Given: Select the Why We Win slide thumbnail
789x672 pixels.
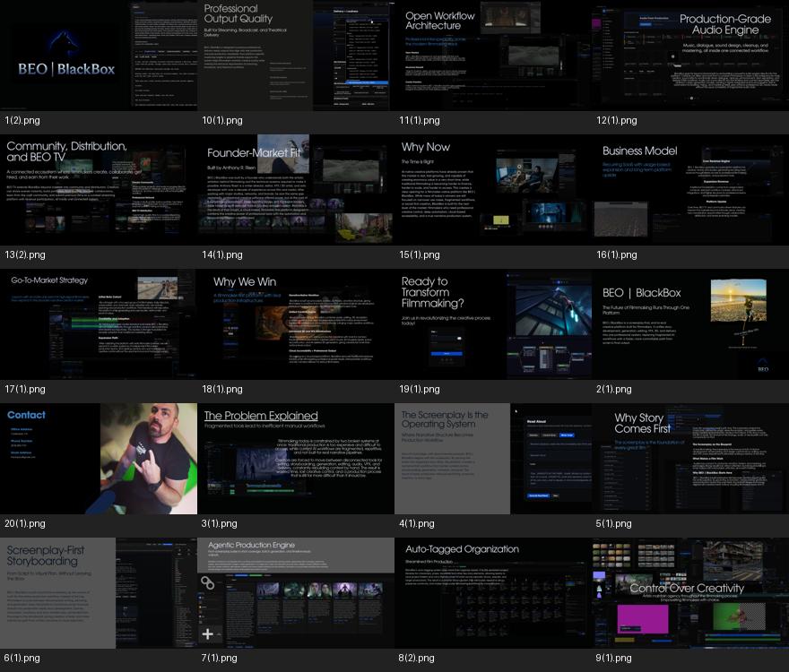Looking at the screenshot, I should click(x=296, y=324).
